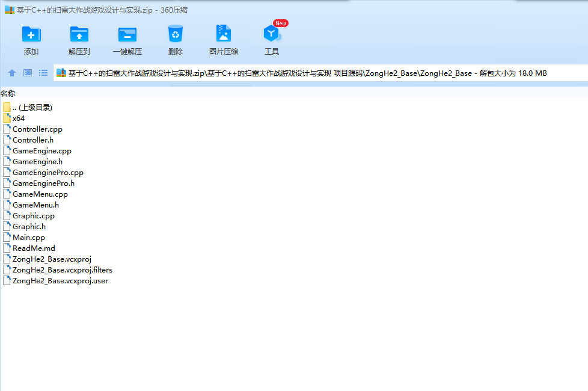This screenshot has height=391, width=588.
Task: Click the file icon beside GameMenu.cpp
Action: (7, 194)
